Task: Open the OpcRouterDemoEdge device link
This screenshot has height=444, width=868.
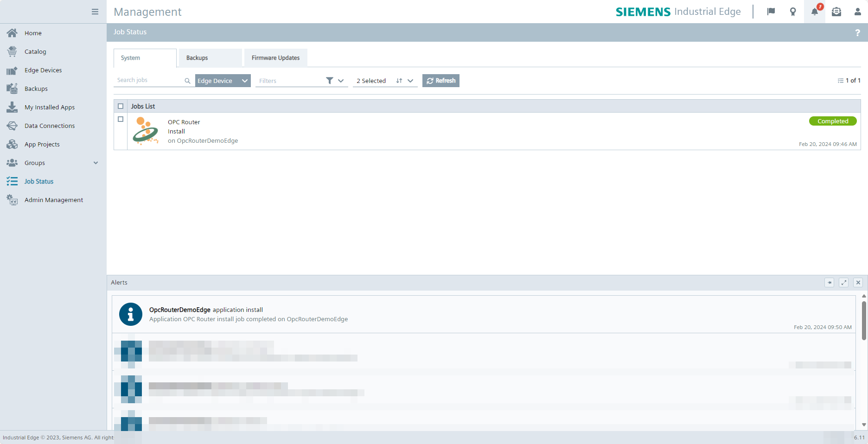Action: pyautogui.click(x=207, y=141)
